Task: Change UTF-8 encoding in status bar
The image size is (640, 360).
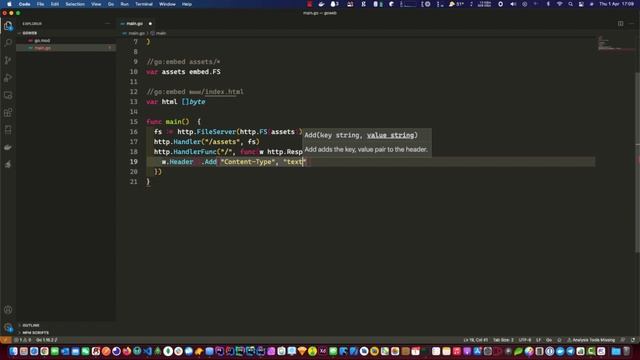Action: click(524, 340)
